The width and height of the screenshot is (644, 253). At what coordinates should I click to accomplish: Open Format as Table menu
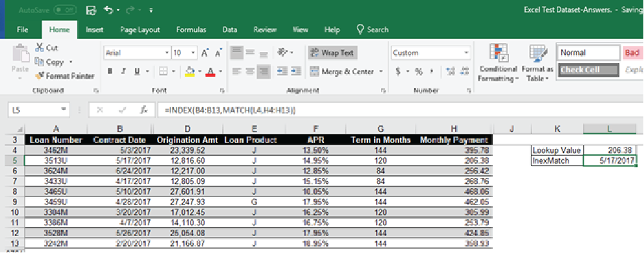coord(538,62)
